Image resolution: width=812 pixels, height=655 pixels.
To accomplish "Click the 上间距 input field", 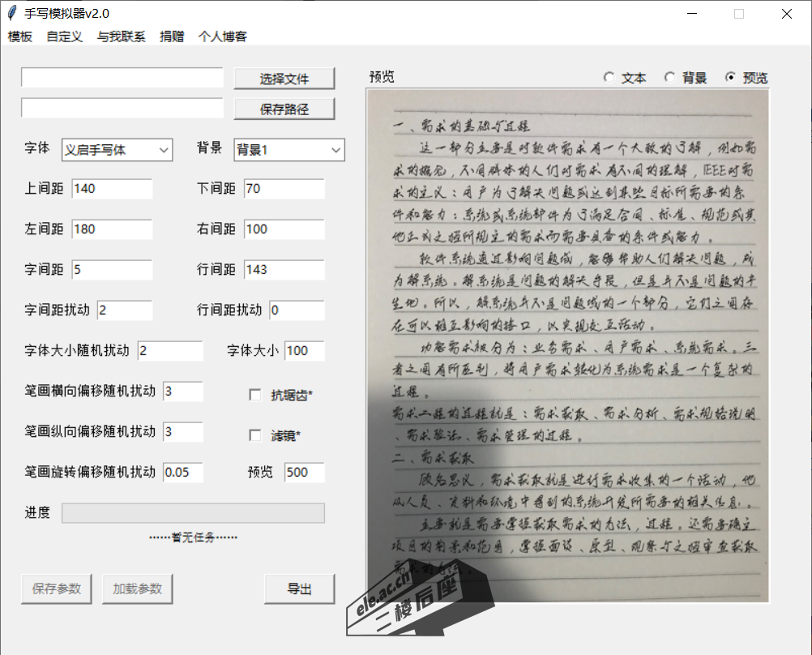I will [112, 189].
